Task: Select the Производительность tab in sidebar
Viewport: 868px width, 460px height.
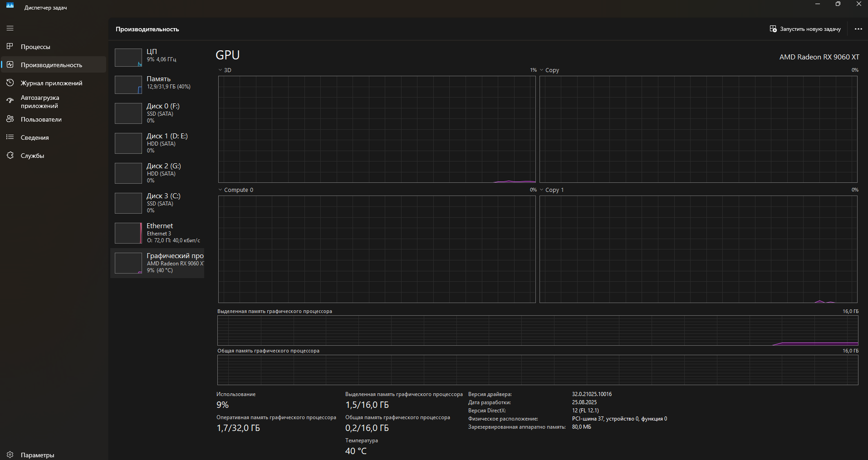Action: pos(51,65)
